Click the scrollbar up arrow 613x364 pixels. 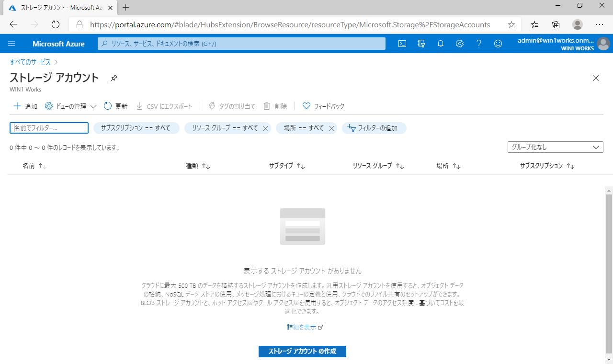tap(609, 190)
